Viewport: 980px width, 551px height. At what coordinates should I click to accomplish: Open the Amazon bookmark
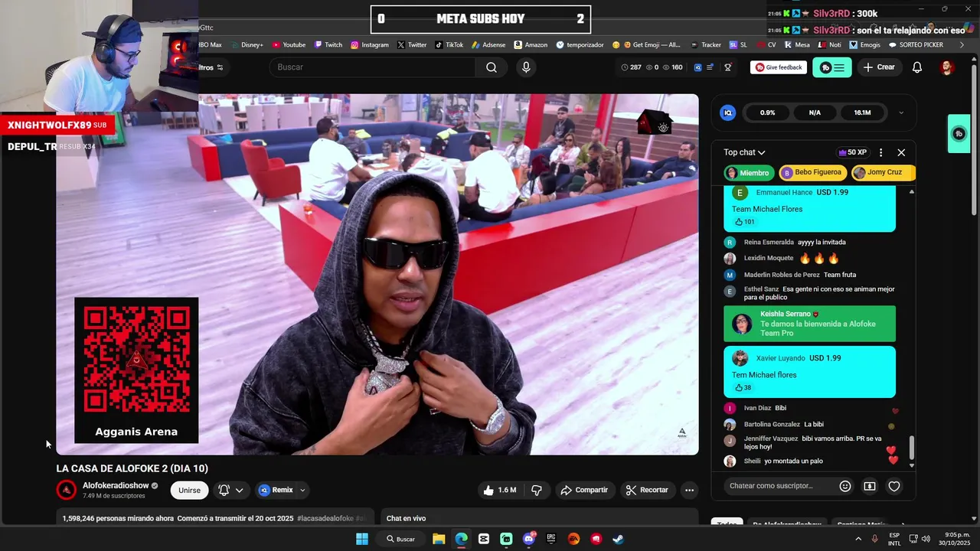click(x=531, y=45)
